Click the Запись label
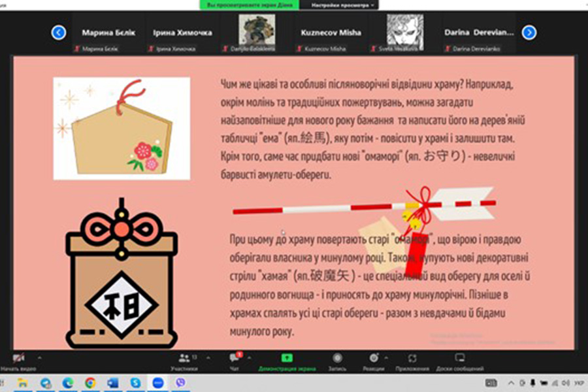Viewport: 588px width, 392px height. tap(337, 368)
